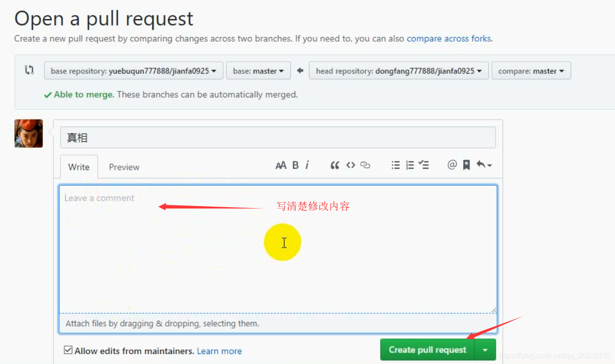Click Create pull request button
Image resolution: width=615 pixels, height=364 pixels.
[428, 350]
